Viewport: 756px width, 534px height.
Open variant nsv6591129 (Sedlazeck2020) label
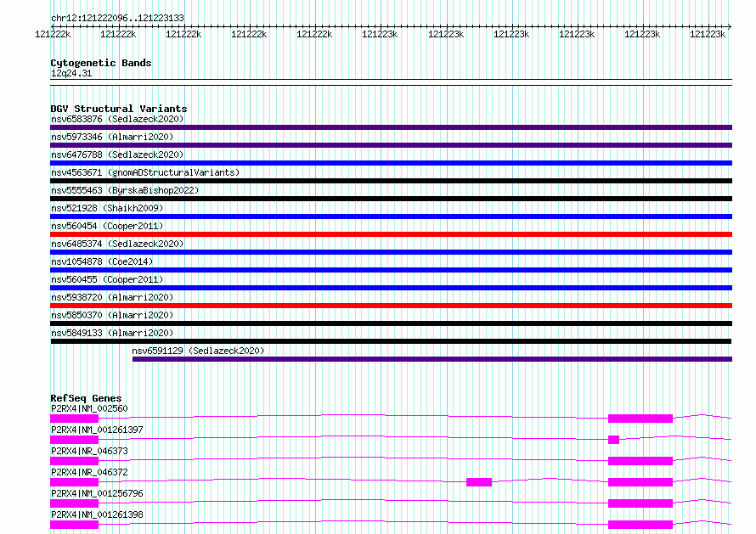coord(198,351)
